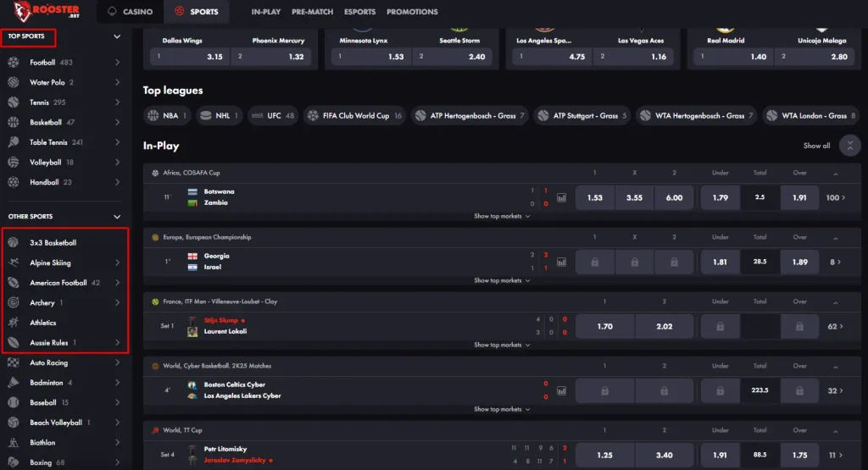Image resolution: width=868 pixels, height=470 pixels.
Task: Open the UFC top league chip
Action: pyautogui.click(x=273, y=115)
